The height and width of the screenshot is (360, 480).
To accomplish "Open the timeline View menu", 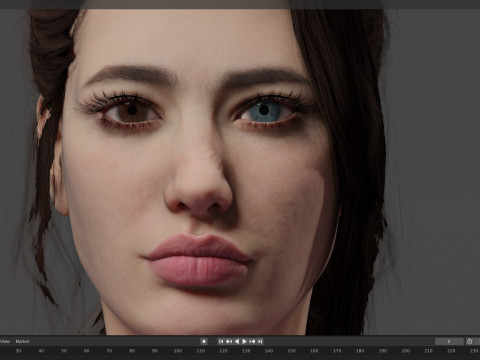I will click(5, 341).
